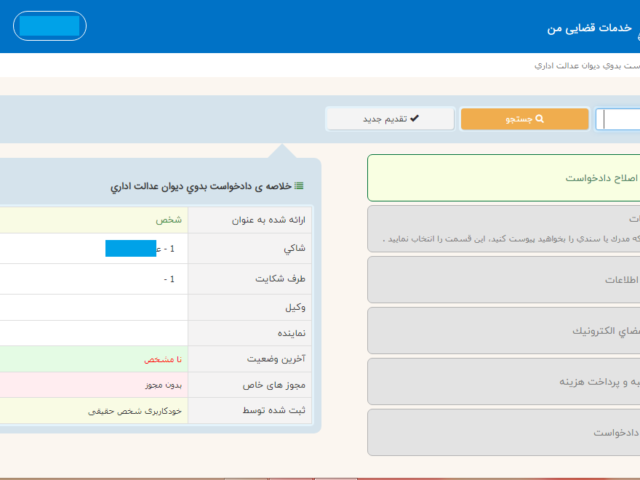
Task: Open the امضای الکترونیک section
Action: click(503, 330)
